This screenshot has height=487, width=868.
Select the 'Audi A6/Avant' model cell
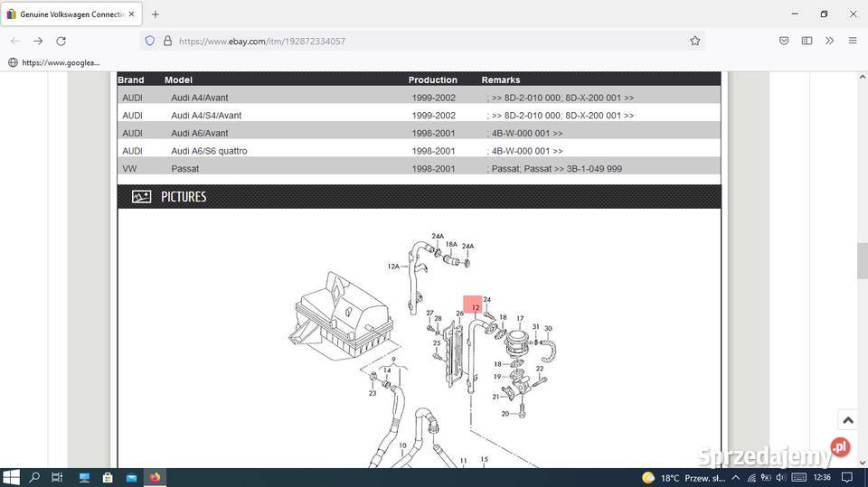(199, 134)
